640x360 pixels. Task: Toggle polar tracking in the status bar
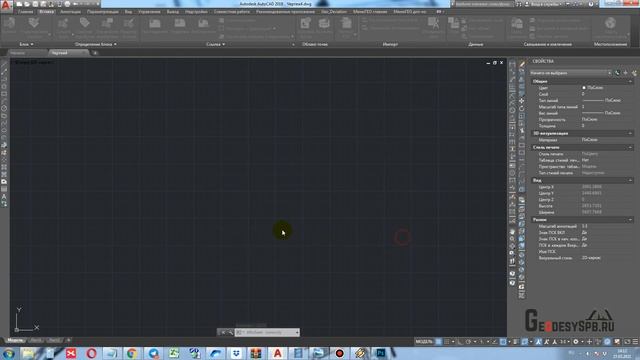coord(468,342)
